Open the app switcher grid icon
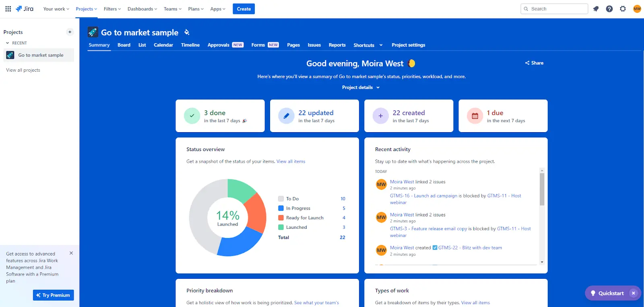The height and width of the screenshot is (307, 644). pyautogui.click(x=8, y=8)
